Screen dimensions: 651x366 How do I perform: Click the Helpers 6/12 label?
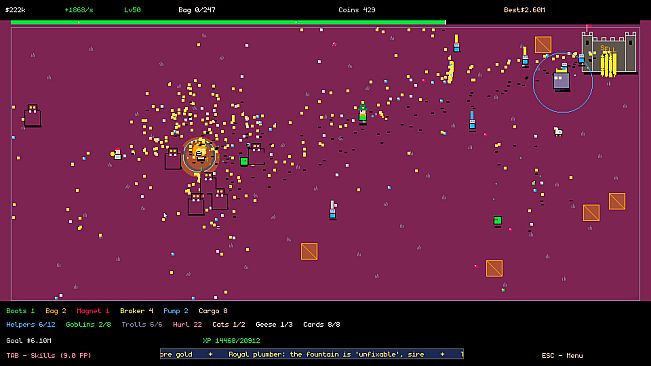(x=31, y=325)
